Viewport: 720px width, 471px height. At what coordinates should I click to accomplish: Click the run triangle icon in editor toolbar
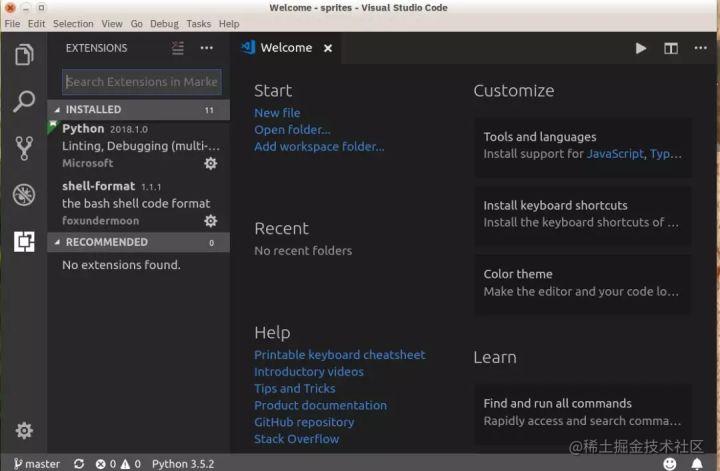641,48
